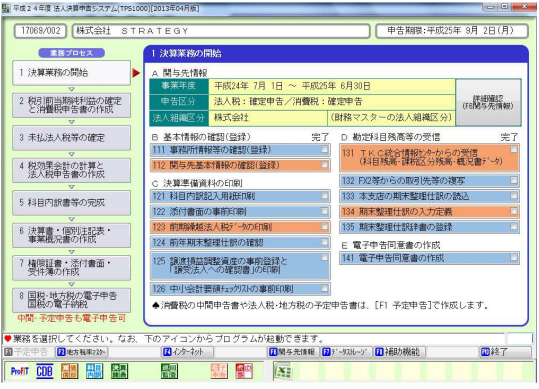Open item 126 中小会計要領チェックリスト事前印刷
539x389 pixels.
(x=240, y=289)
